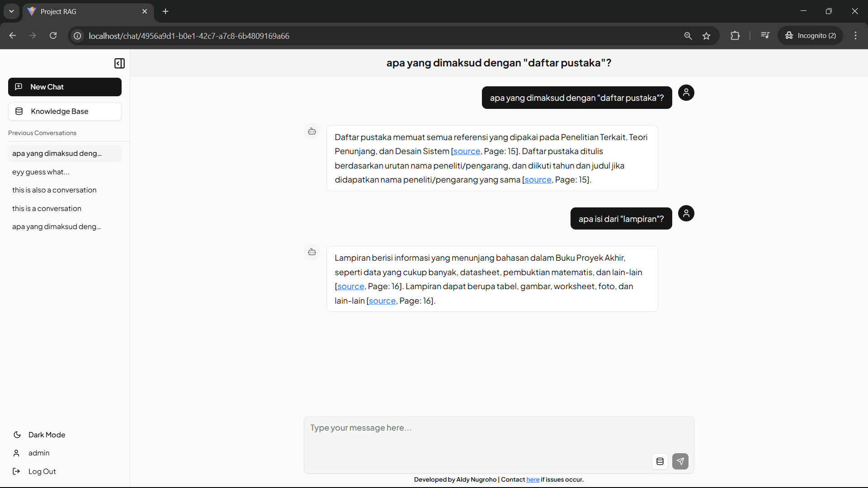Collapse the sidebar panel icon
Image resolution: width=868 pixels, height=488 pixels.
click(119, 63)
